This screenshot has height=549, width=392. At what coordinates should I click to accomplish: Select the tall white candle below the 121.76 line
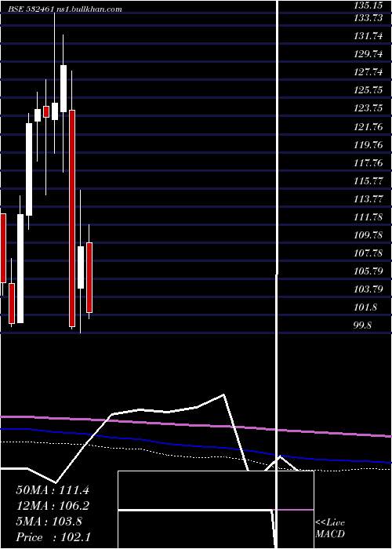29,169
